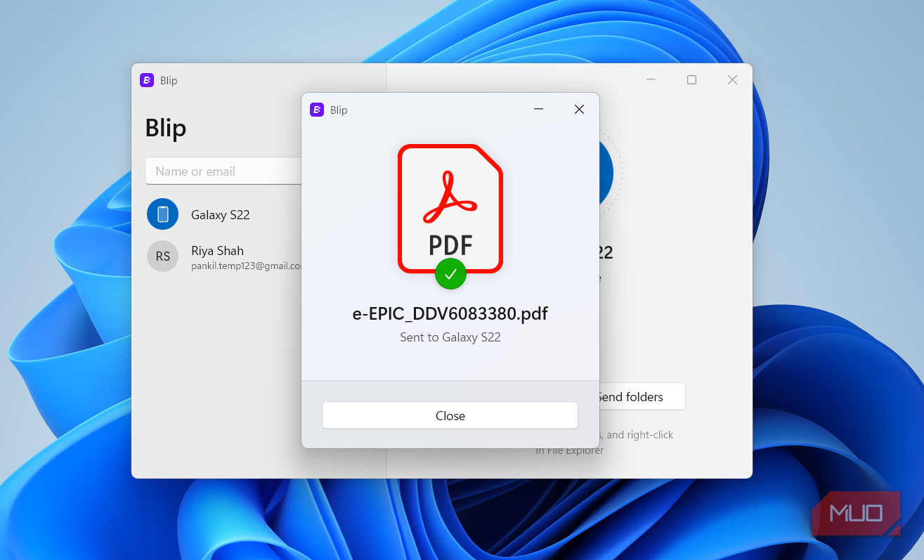
Task: Maximize the main Blip window
Action: (x=691, y=80)
